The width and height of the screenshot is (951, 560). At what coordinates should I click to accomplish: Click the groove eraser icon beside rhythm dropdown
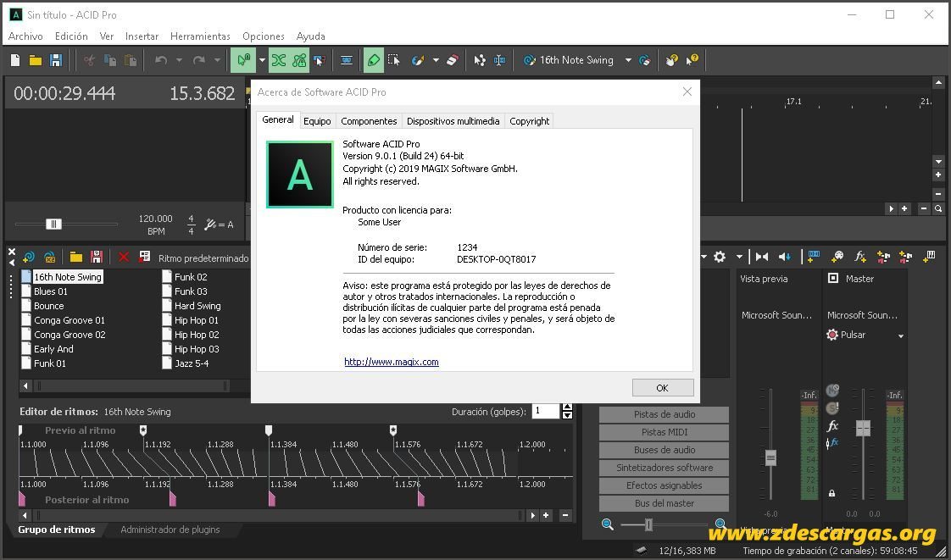(x=645, y=60)
